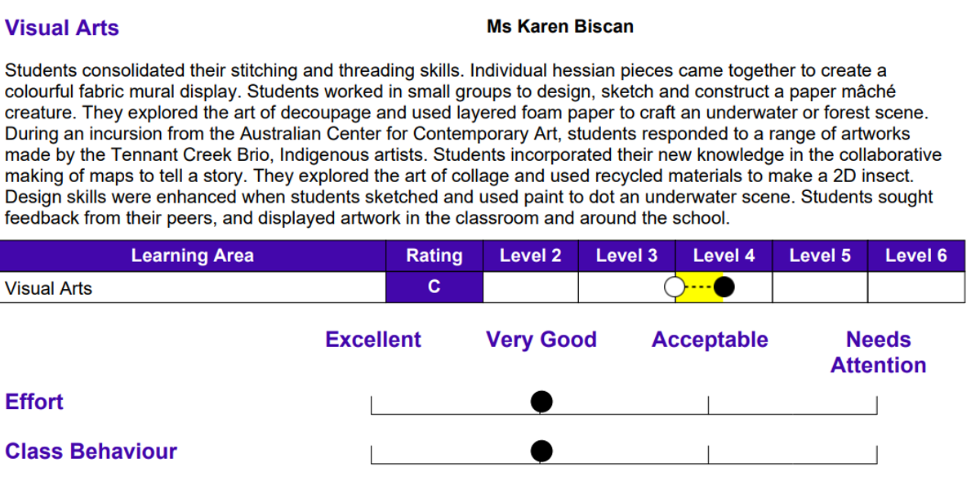Screen dimensions: 980x485
Task: Click the Excellent scale label
Action: [x=373, y=340]
